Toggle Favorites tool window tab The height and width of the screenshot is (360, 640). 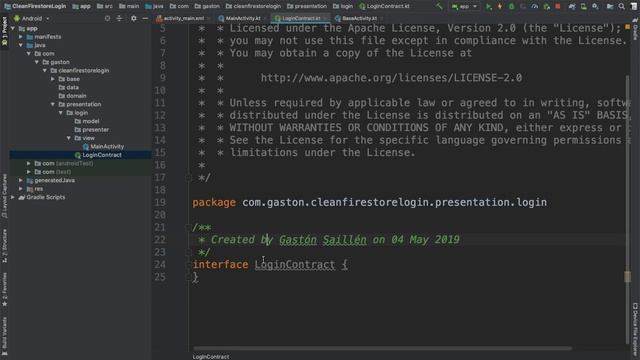click(4, 289)
